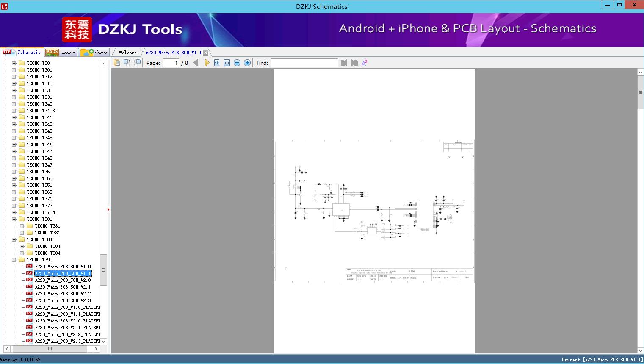Switch to the Layout tab
The width and height of the screenshot is (644, 364).
click(61, 53)
